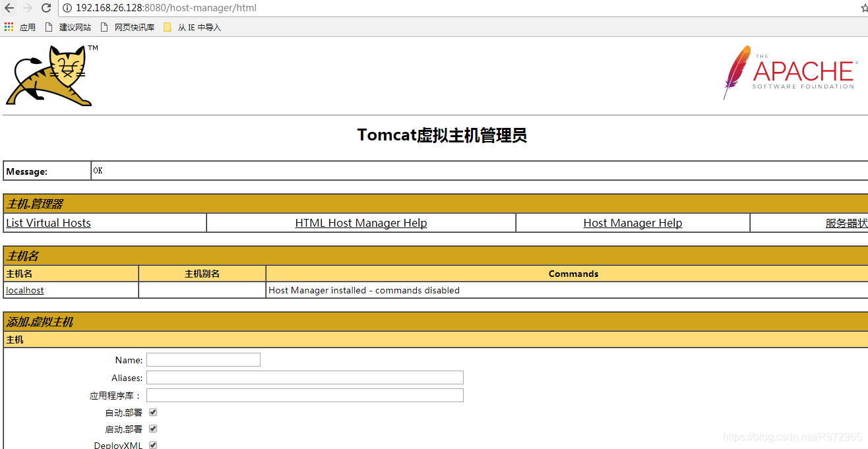Screen dimensions: 868x449
Task: Open the Host Manager Help link
Action: (x=633, y=223)
